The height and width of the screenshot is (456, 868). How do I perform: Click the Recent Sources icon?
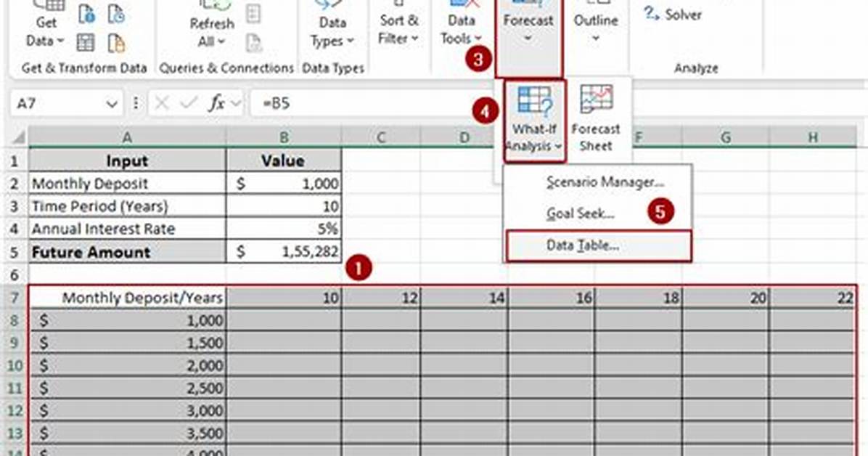tap(115, 13)
